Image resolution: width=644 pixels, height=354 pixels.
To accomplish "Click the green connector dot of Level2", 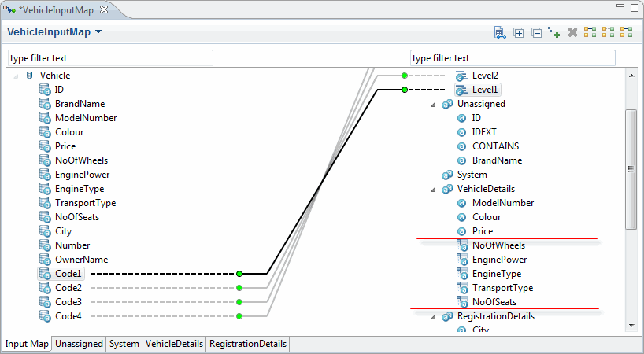I will (405, 76).
